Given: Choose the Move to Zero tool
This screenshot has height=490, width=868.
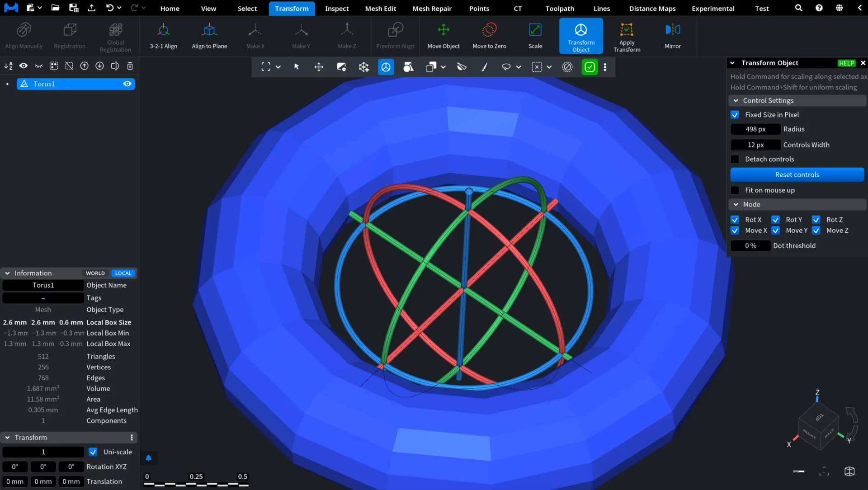Looking at the screenshot, I should (x=489, y=36).
